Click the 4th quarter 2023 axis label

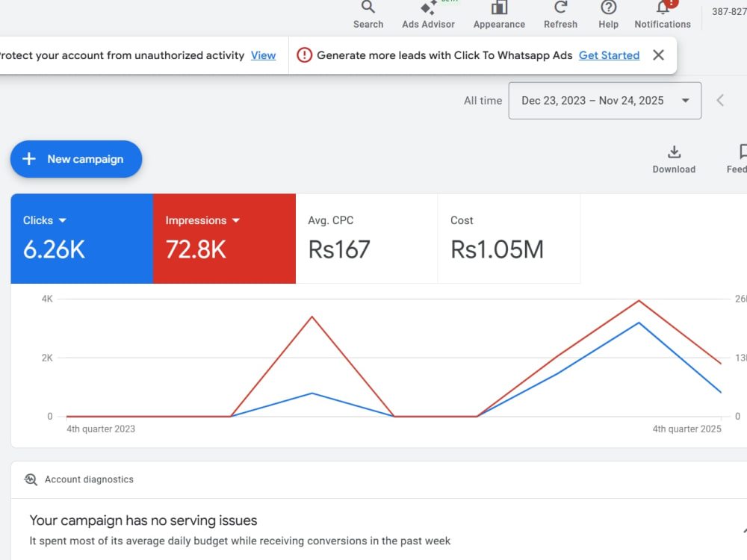[x=101, y=429]
